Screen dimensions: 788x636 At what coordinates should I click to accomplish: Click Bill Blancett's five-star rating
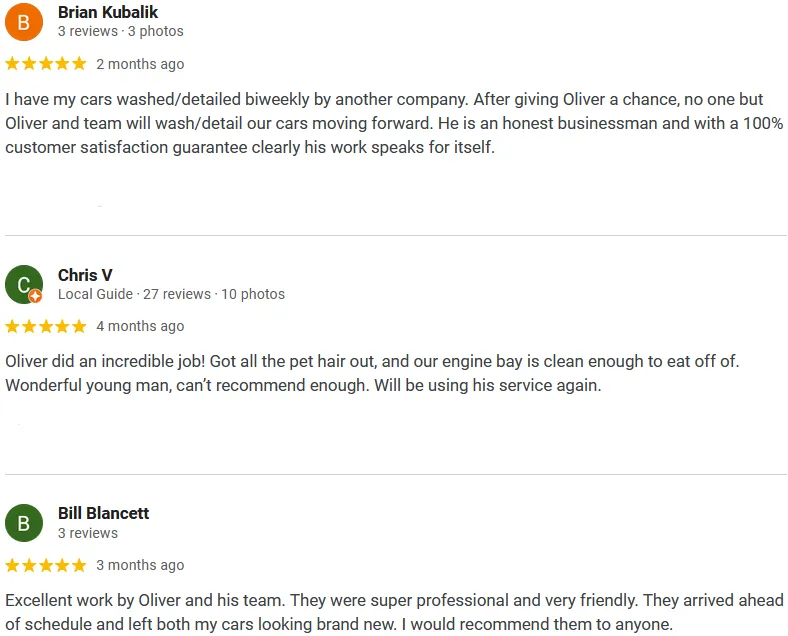tap(46, 566)
